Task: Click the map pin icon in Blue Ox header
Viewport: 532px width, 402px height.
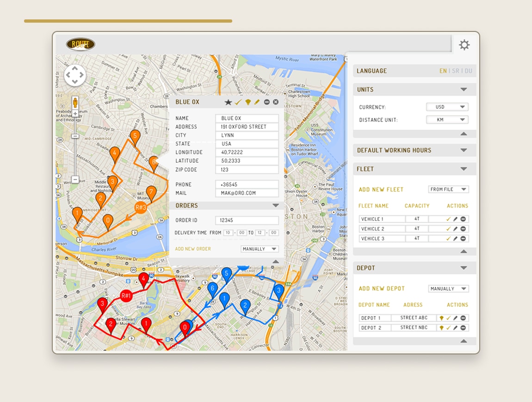Action: coord(248,102)
